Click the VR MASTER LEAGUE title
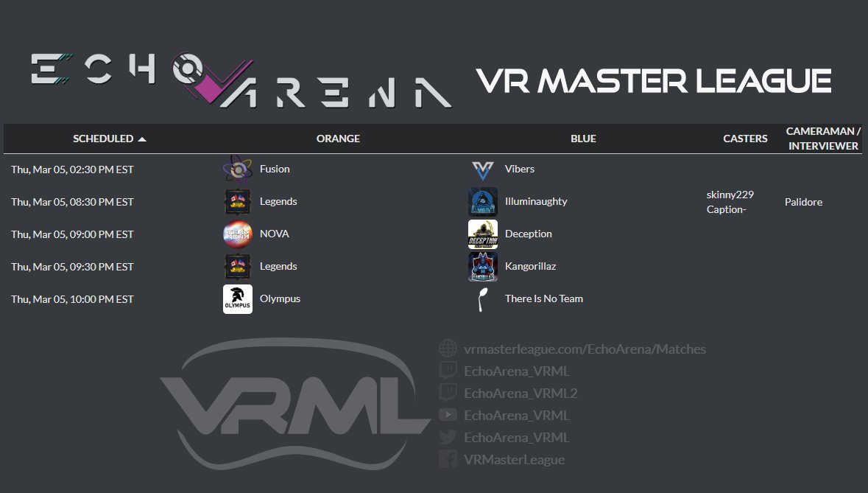Viewport: 868px width, 493px height. [654, 81]
